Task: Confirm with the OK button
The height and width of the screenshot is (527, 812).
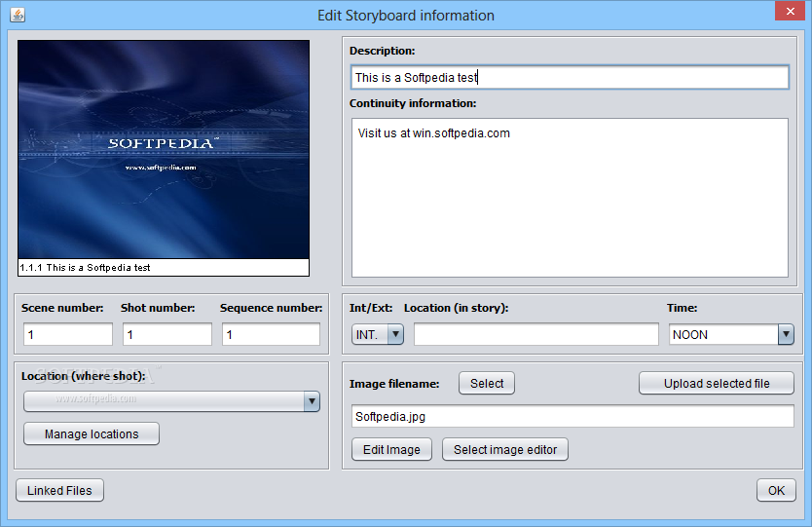Action: point(776,490)
